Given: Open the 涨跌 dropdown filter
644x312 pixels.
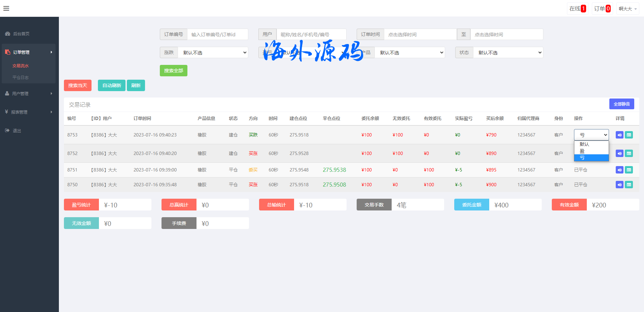Looking at the screenshot, I should (x=213, y=52).
